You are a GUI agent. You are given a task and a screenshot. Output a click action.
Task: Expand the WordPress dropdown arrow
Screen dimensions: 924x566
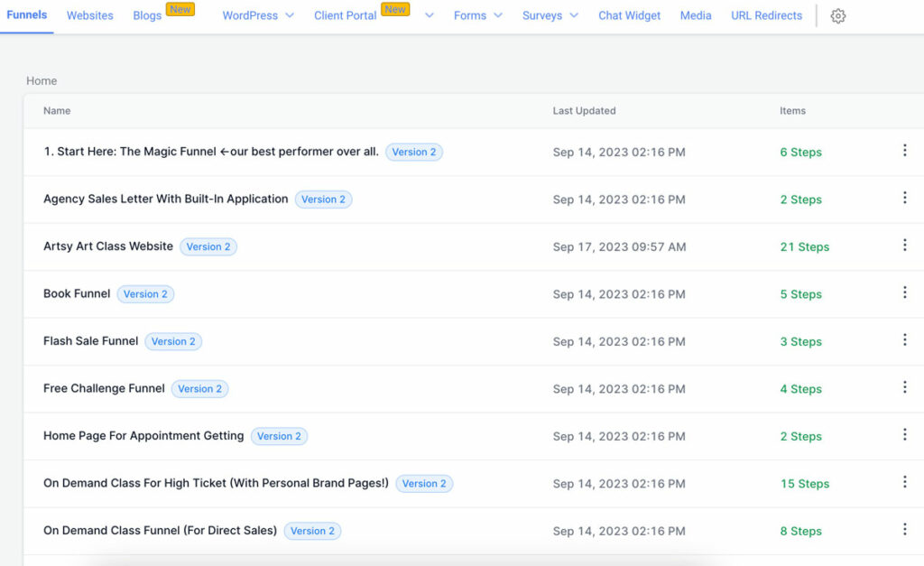(x=290, y=15)
